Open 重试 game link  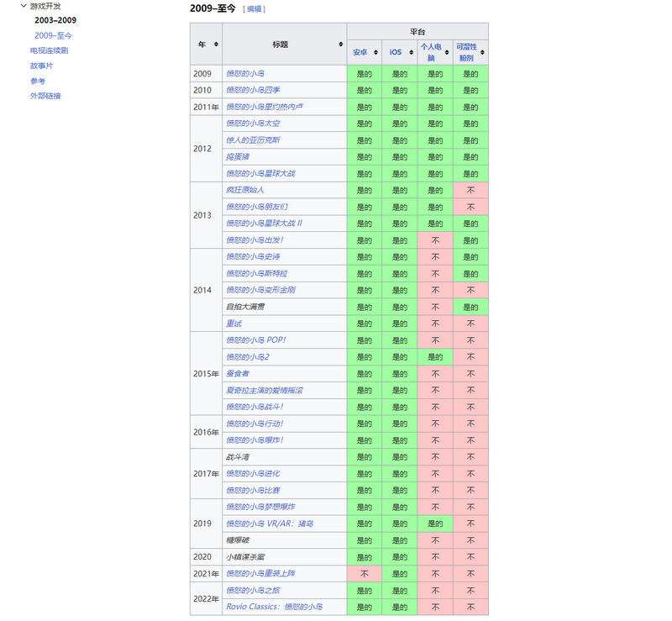coord(234,324)
